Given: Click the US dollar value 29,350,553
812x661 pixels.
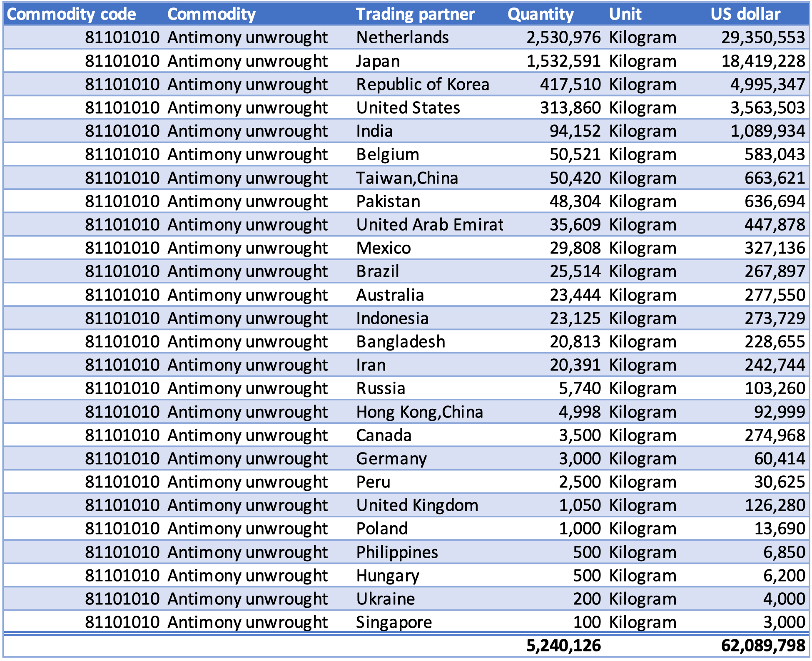Looking at the screenshot, I should click(x=763, y=37).
